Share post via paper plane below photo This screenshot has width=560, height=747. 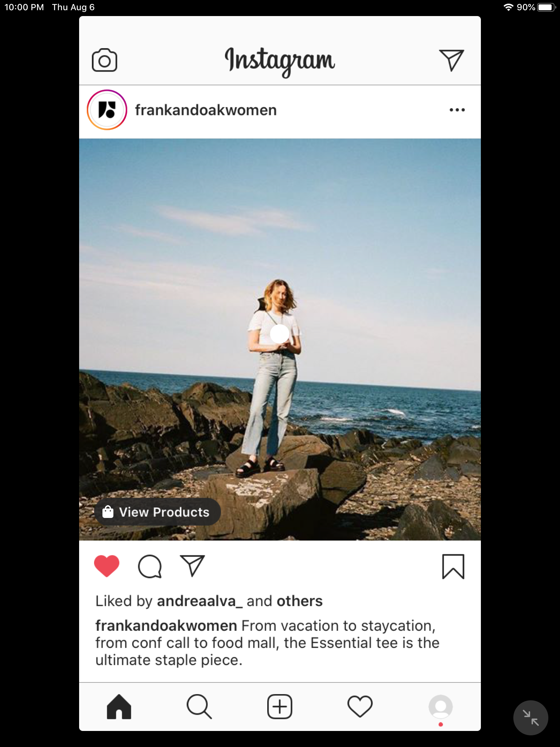pyautogui.click(x=192, y=566)
